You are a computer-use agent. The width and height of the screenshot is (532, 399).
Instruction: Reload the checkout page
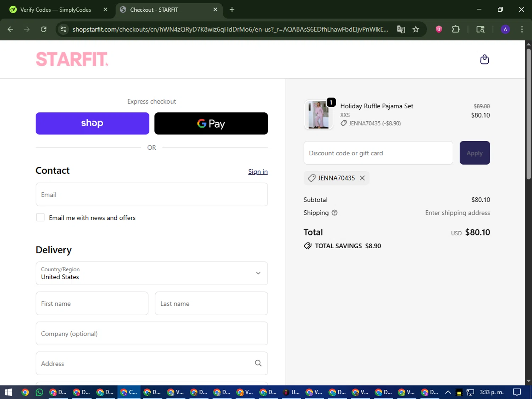click(44, 29)
